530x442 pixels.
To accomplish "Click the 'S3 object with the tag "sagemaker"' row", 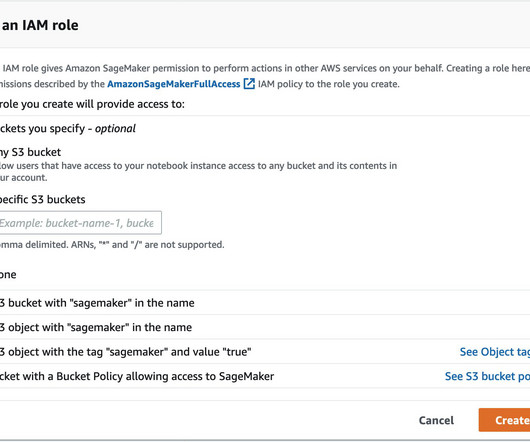I will pyautogui.click(x=265, y=352).
